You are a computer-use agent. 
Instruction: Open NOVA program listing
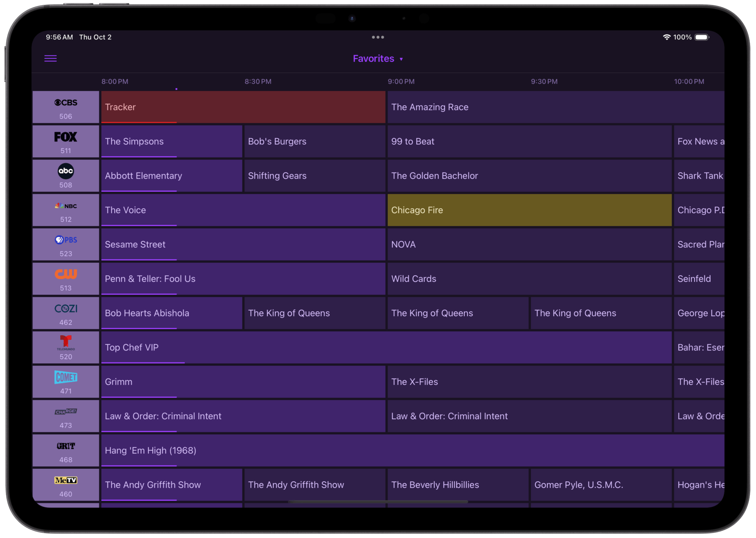(529, 245)
